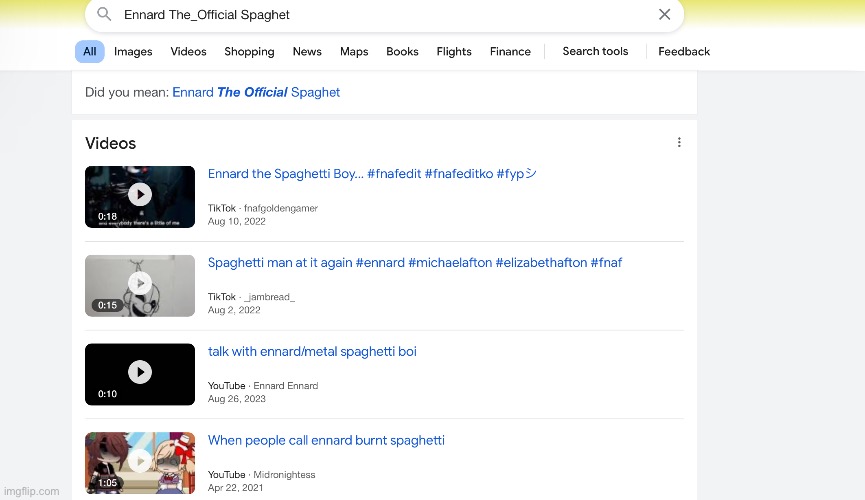Clear the search box with X icon
The height and width of the screenshot is (500, 865).
coord(664,15)
